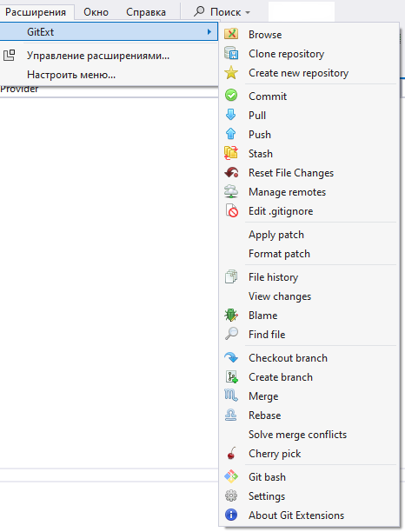This screenshot has width=405, height=532.
Task: Choose the Cherry pick text label
Action: pyautogui.click(x=275, y=454)
